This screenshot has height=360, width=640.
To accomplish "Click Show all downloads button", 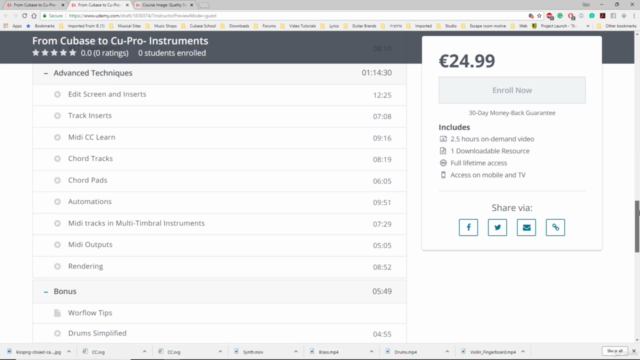I will click(615, 351).
